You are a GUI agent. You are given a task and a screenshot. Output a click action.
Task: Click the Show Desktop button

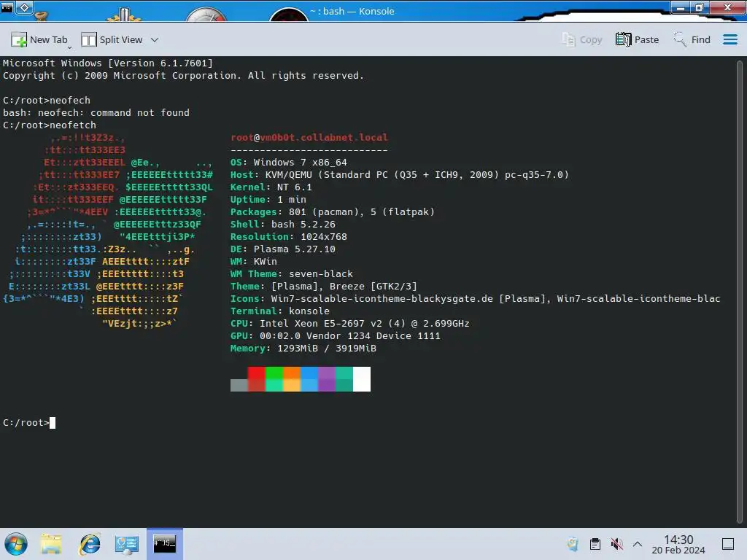coord(728,544)
